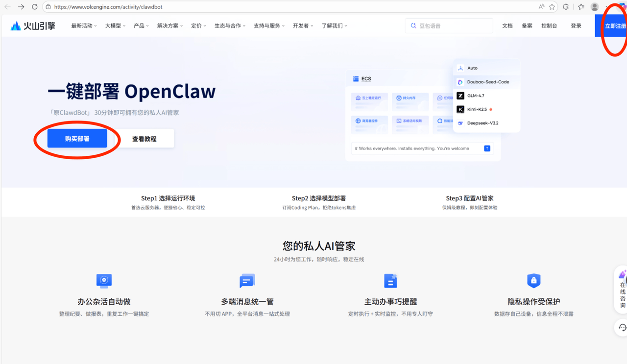Click the 多端消息统一管 chat icon
Image resolution: width=627 pixels, height=364 pixels.
[x=247, y=281]
